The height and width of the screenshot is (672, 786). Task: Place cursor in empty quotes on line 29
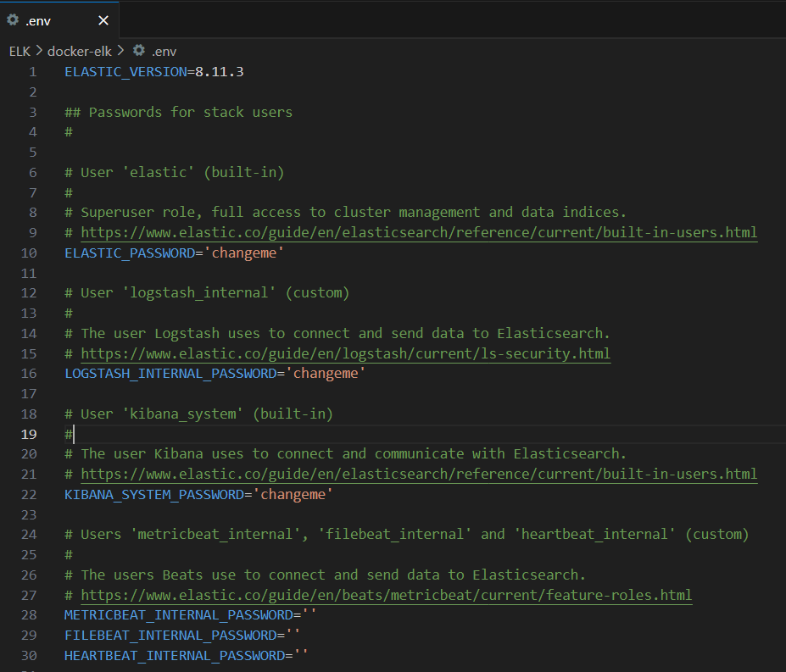click(x=293, y=636)
